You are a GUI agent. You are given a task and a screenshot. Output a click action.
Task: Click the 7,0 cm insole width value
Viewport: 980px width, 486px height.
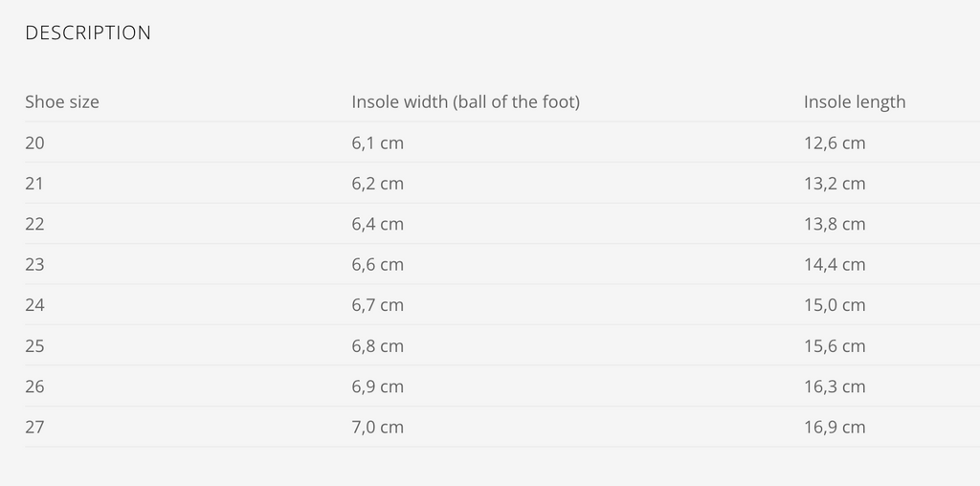click(377, 427)
